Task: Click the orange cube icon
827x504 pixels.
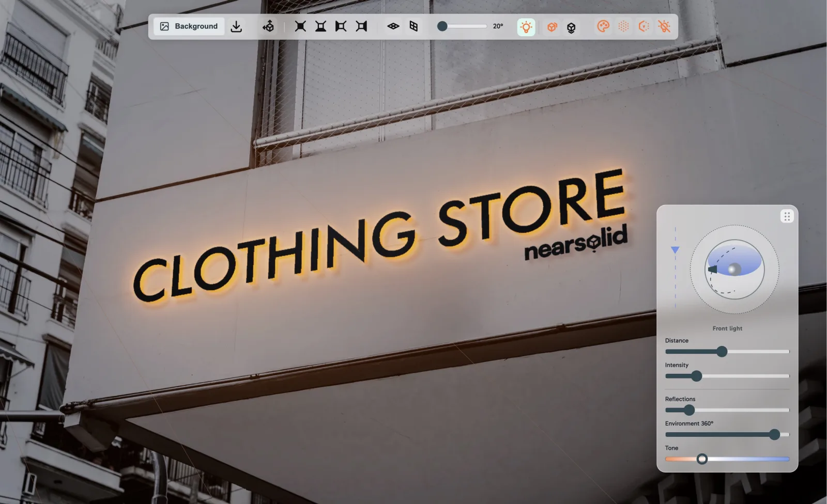Action: [x=552, y=27]
